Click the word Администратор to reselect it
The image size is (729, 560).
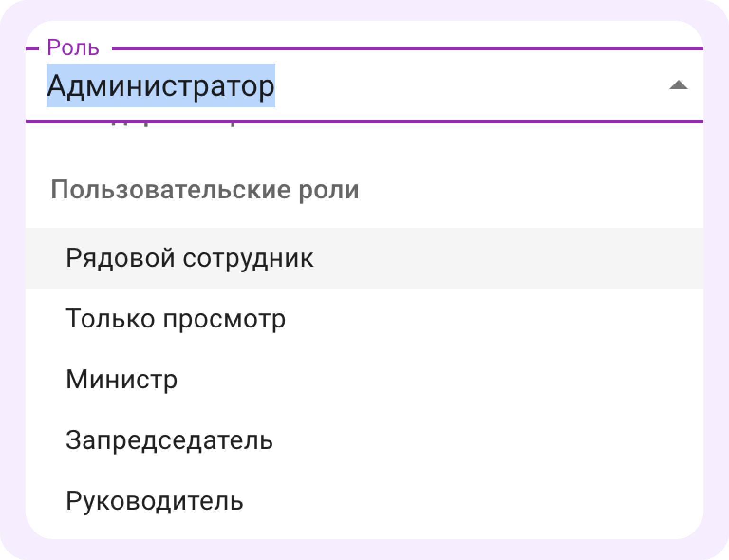[160, 86]
